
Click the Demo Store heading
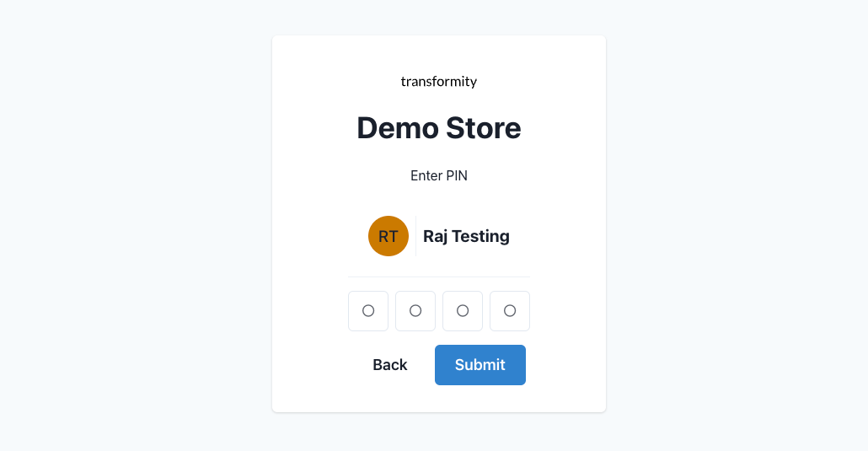click(439, 128)
